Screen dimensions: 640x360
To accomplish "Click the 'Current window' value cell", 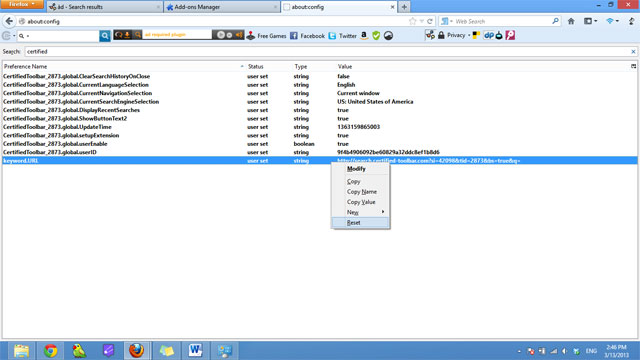I will [x=358, y=93].
